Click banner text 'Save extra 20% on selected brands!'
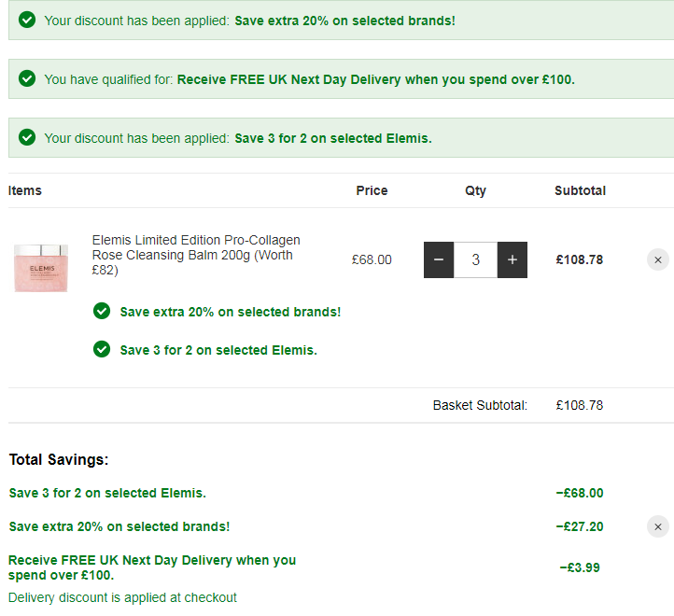Viewport: 674px width, 616px height. 344,21
